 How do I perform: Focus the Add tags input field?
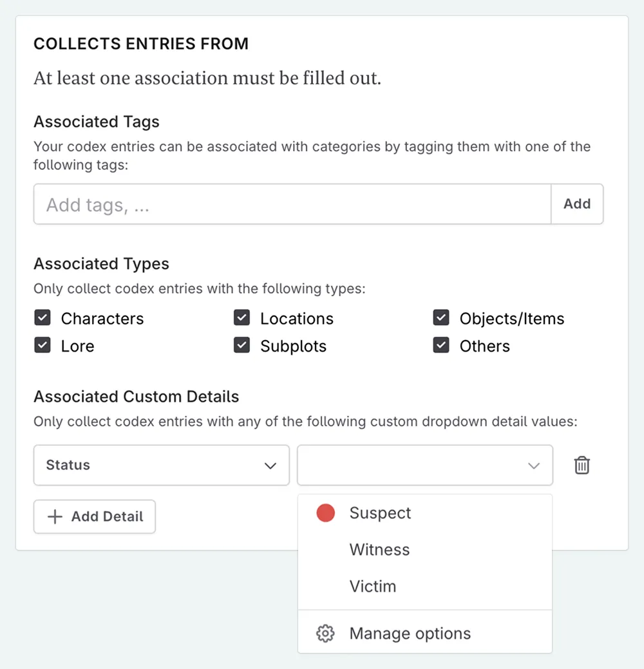pyautogui.click(x=292, y=204)
